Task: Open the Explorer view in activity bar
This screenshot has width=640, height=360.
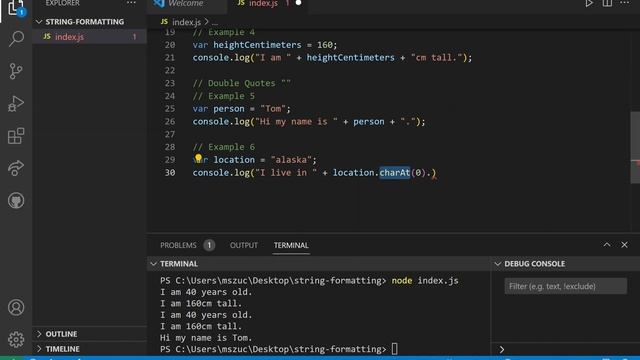Action: 16,7
